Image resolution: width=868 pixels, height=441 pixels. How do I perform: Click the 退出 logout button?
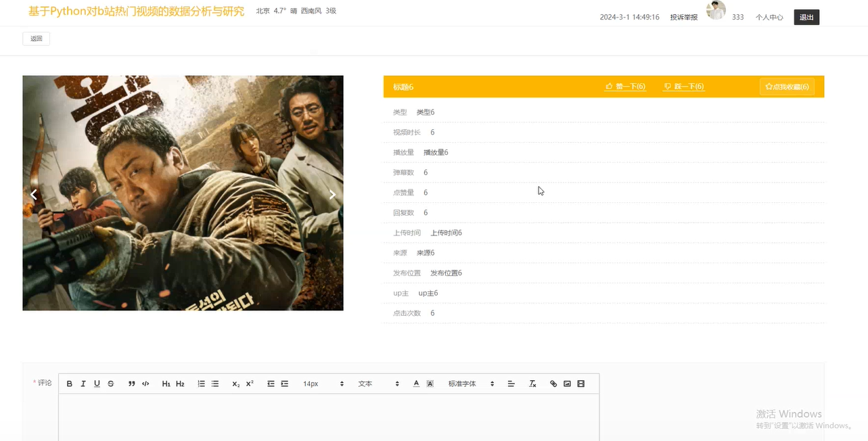coord(806,17)
